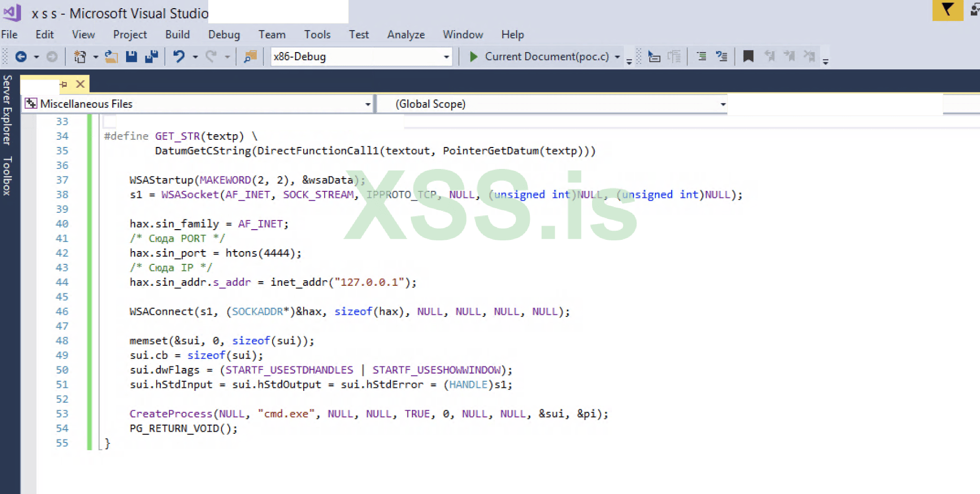Expand the Undo history dropdown arrow

[195, 57]
